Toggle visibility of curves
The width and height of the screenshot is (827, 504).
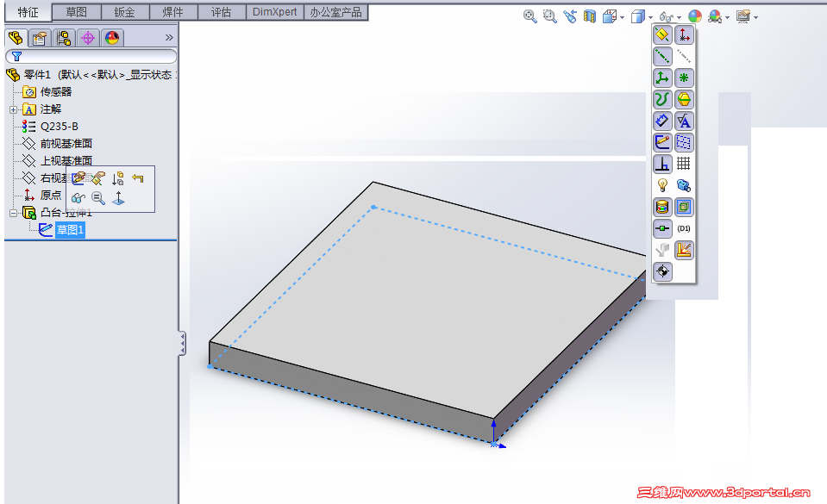coord(662,100)
